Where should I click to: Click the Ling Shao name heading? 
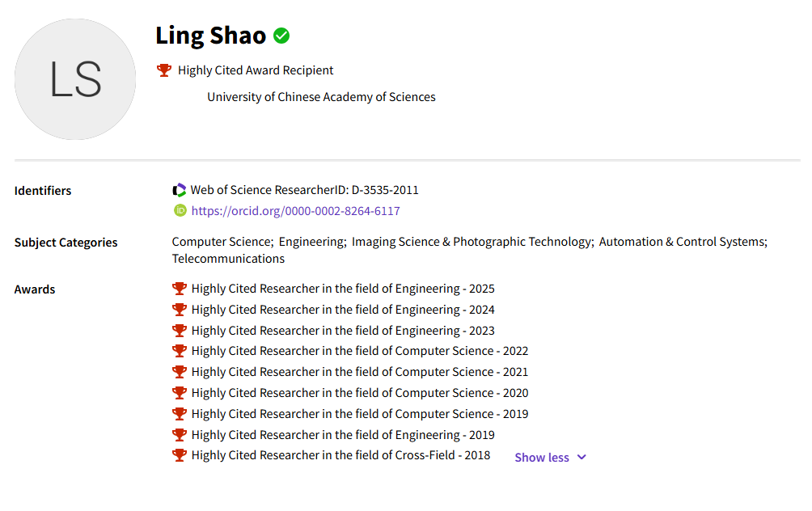coord(210,36)
